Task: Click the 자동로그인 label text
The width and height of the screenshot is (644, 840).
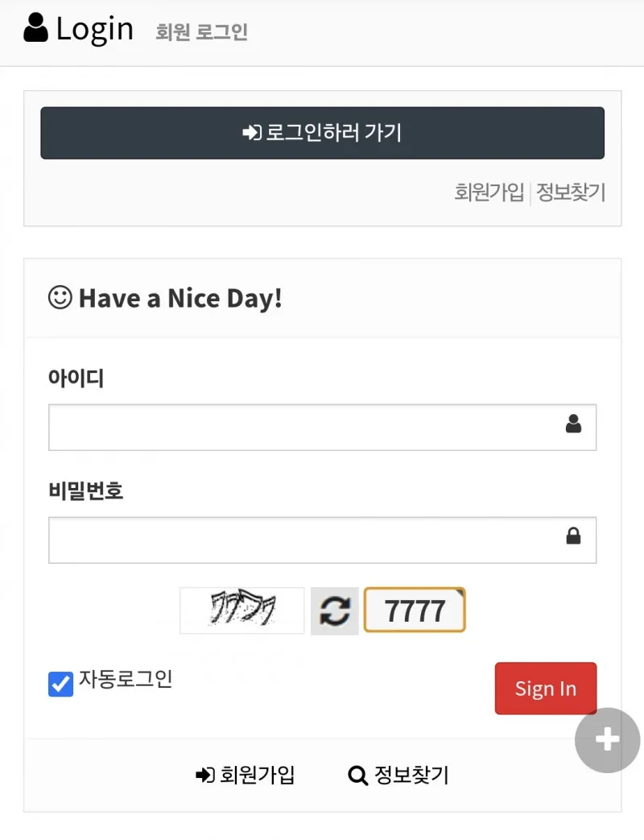Action: [x=126, y=679]
